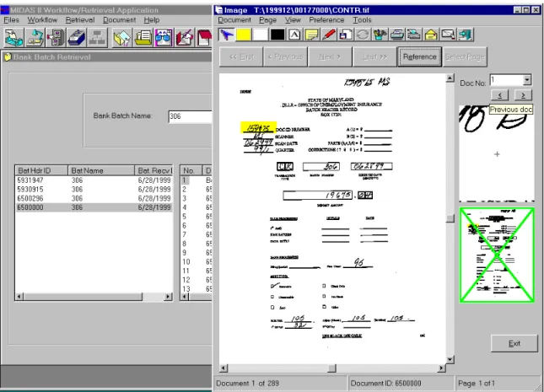Go to previous doc with '<' button
Viewport: 544px width, 392px height.
(x=500, y=94)
